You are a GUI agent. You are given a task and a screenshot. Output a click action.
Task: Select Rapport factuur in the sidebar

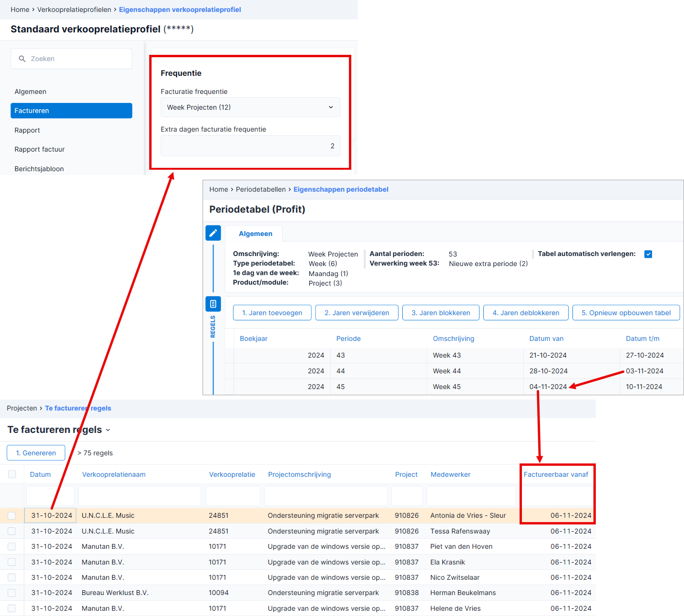(40, 149)
